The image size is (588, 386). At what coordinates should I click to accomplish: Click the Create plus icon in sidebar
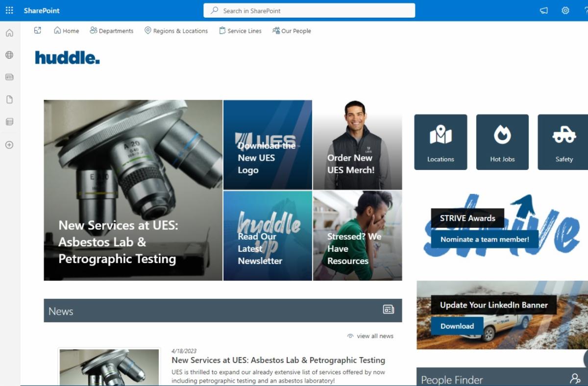pos(9,145)
